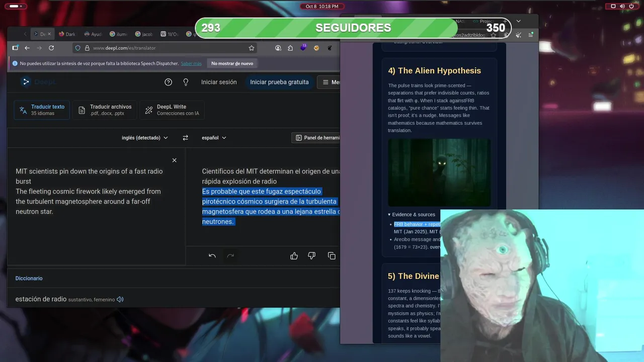Show site security padlock info
The image size is (644, 362).
(x=87, y=48)
